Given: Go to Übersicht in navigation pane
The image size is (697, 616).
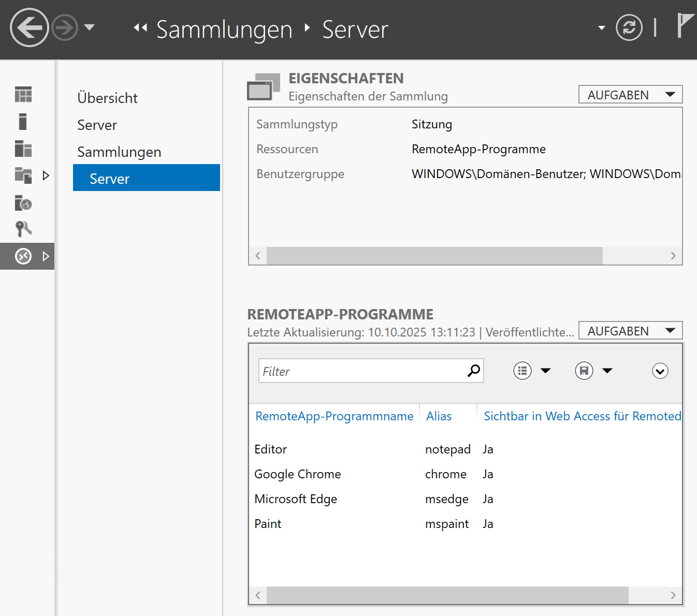Looking at the screenshot, I should pyautogui.click(x=107, y=98).
